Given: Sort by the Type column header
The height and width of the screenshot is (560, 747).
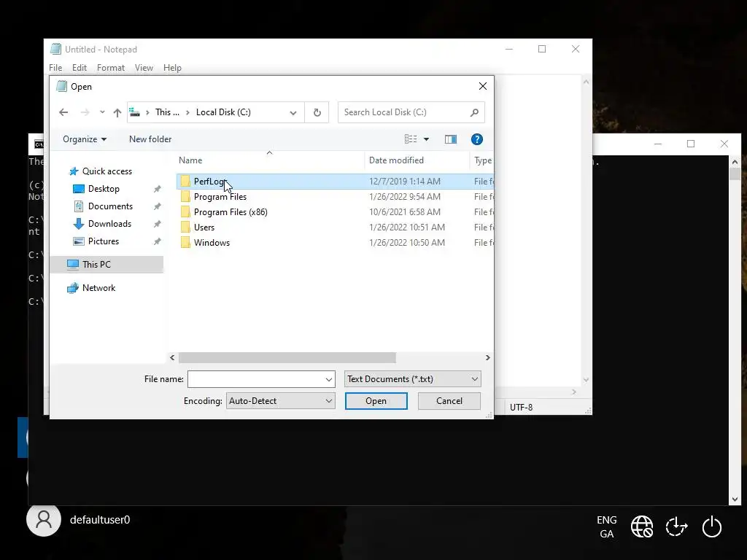Looking at the screenshot, I should pyautogui.click(x=482, y=160).
